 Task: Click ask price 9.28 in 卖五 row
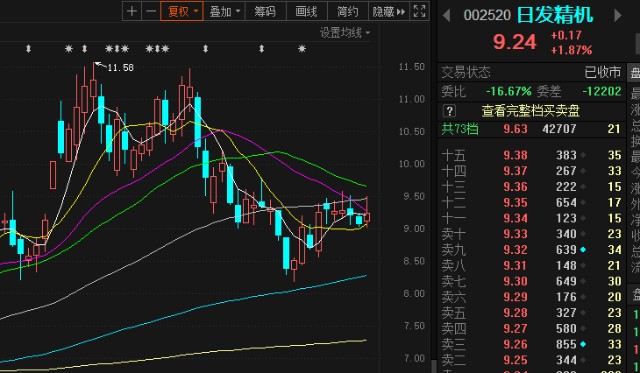pos(515,313)
